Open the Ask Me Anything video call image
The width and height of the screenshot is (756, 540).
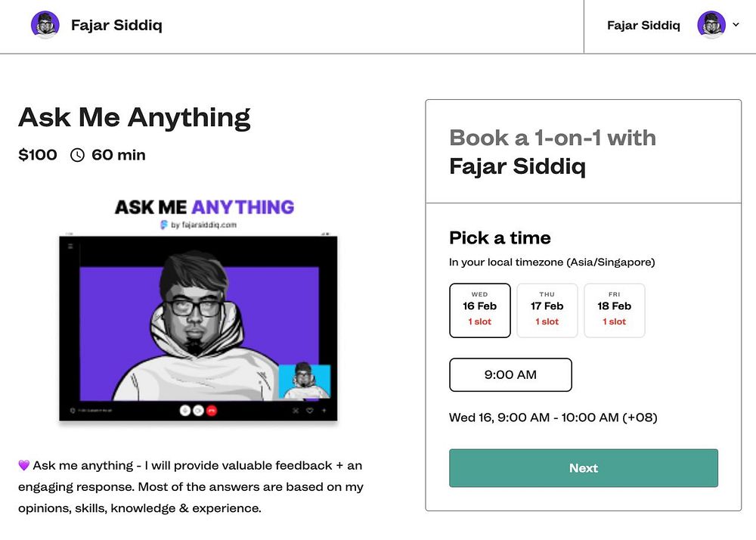tap(198, 328)
